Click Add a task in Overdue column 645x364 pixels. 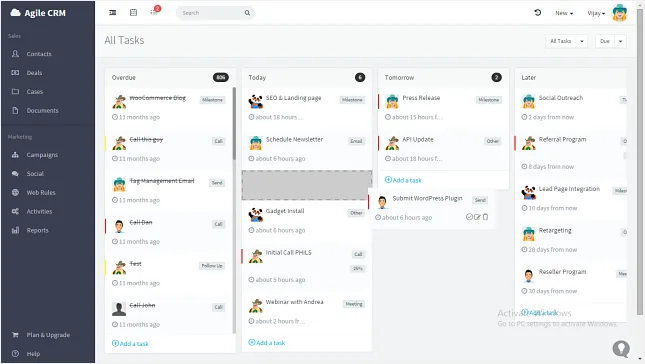click(x=130, y=344)
